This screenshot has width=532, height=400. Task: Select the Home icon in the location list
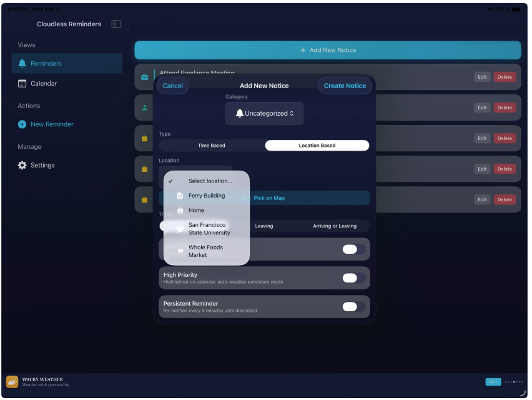click(x=179, y=210)
